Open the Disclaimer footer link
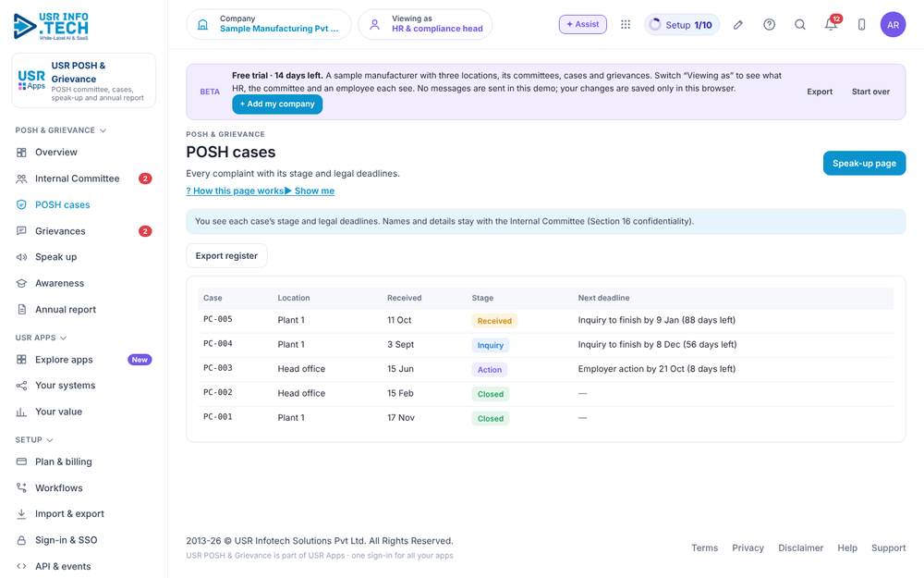Image resolution: width=924 pixels, height=578 pixels. 800,547
